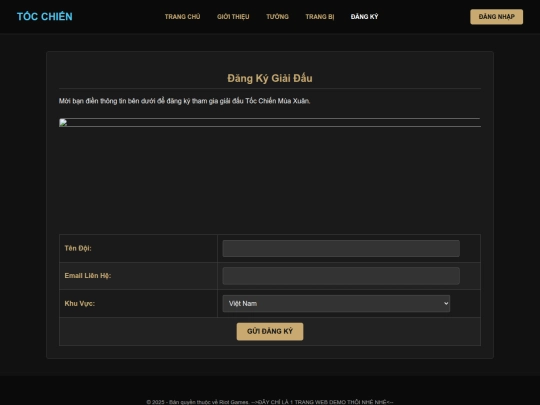The image size is (540, 405).
Task: Go to the GIỚI THIỆU page
Action: pyautogui.click(x=233, y=17)
